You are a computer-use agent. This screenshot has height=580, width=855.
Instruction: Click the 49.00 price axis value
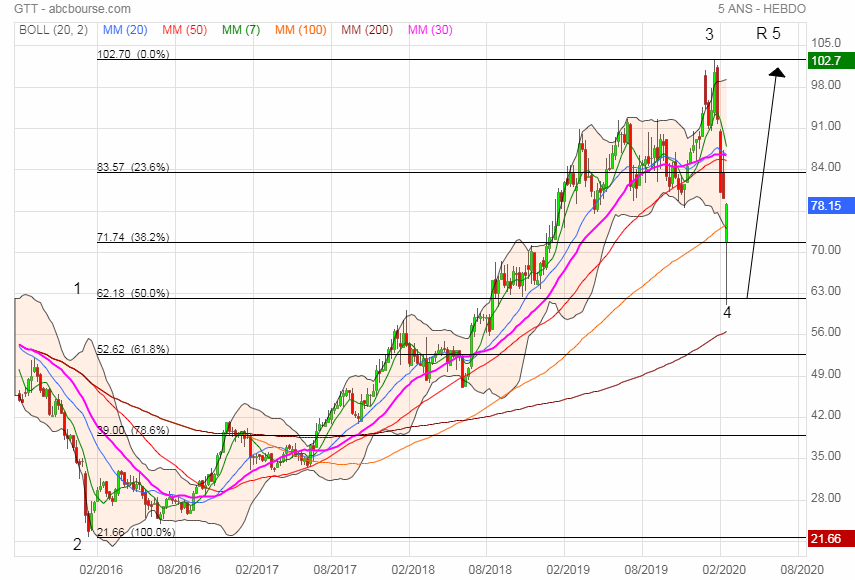[x=826, y=374]
